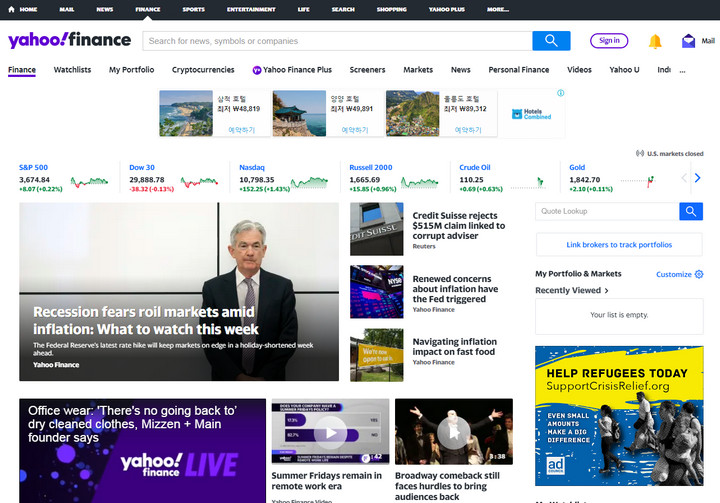The width and height of the screenshot is (720, 503).
Task: Click the Credit Suisse building thumbnail
Action: coord(377,229)
